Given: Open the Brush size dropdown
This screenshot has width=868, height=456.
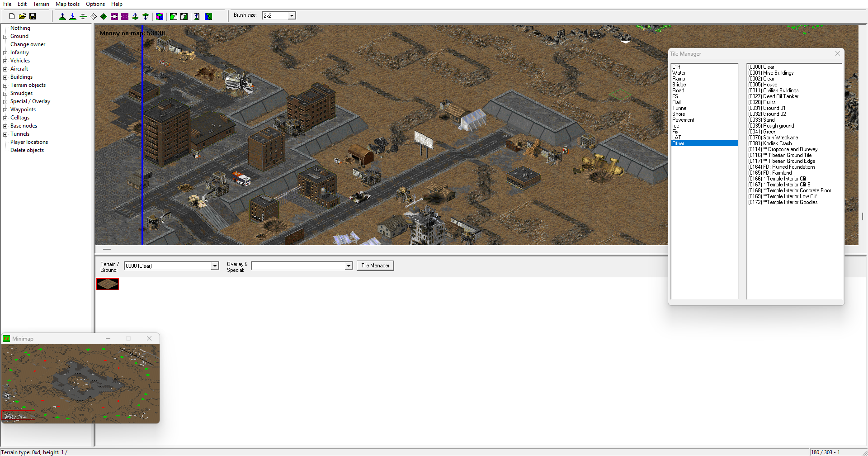Looking at the screenshot, I should pyautogui.click(x=292, y=16).
